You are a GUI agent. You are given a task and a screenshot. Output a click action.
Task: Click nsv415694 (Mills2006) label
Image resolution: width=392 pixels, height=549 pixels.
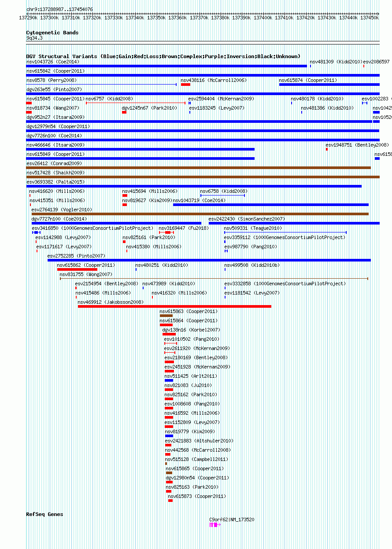click(x=150, y=191)
